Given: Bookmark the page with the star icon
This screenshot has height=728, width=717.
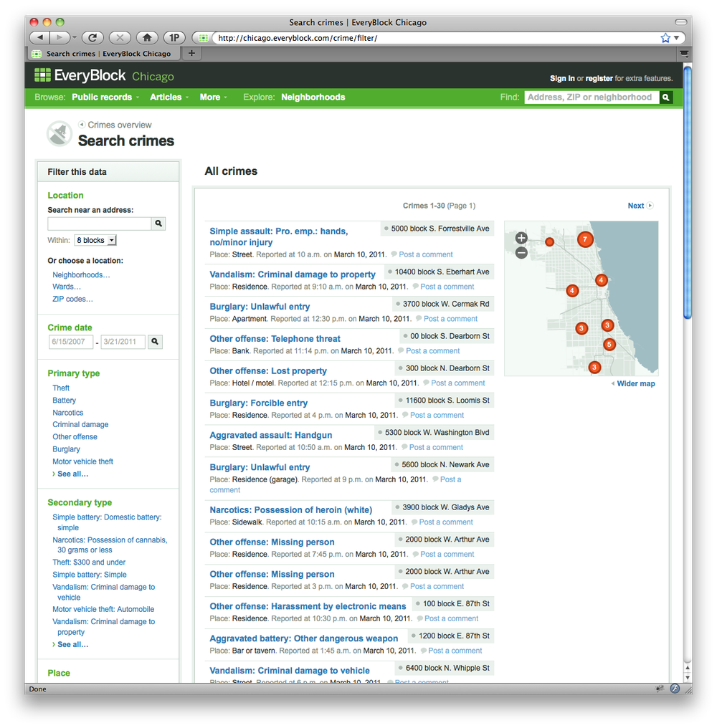Looking at the screenshot, I should tap(665, 37).
